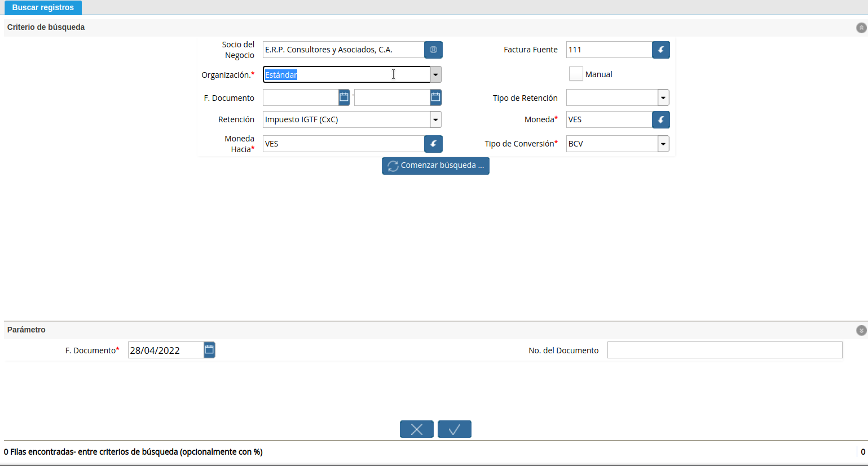Click the Tipo de Retención field
Viewport: 868px width, 466px height.
pos(612,97)
